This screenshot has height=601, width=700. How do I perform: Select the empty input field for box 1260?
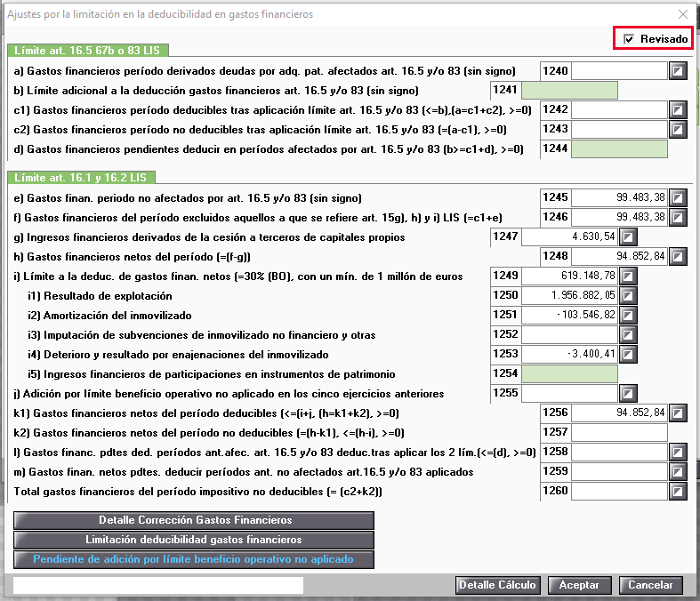click(x=619, y=492)
